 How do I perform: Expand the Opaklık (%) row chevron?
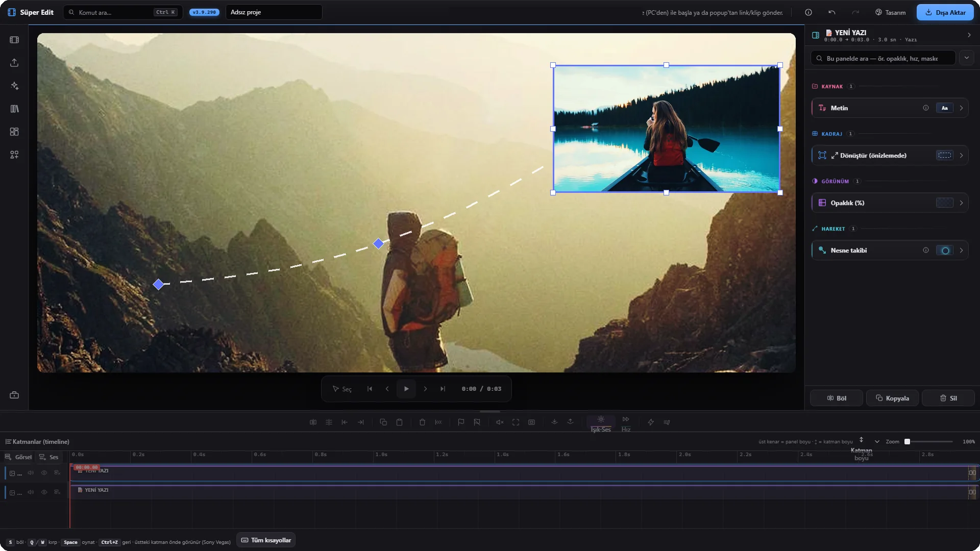(961, 203)
